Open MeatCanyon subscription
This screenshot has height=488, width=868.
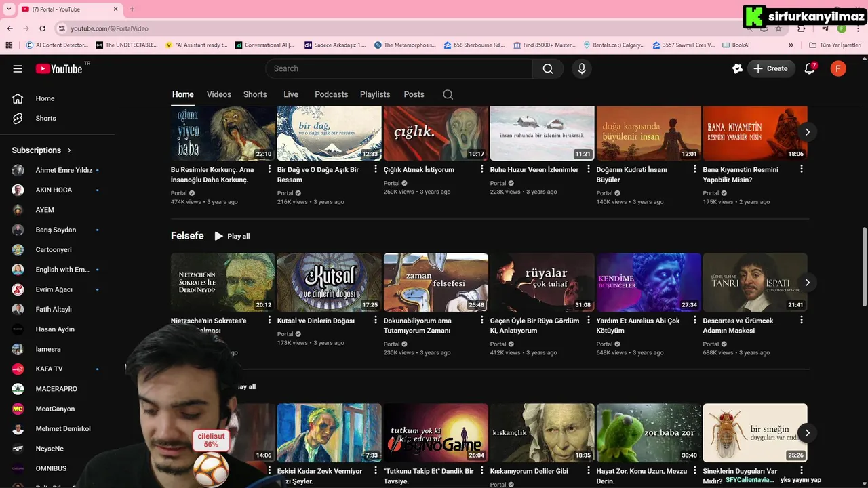pos(54,409)
